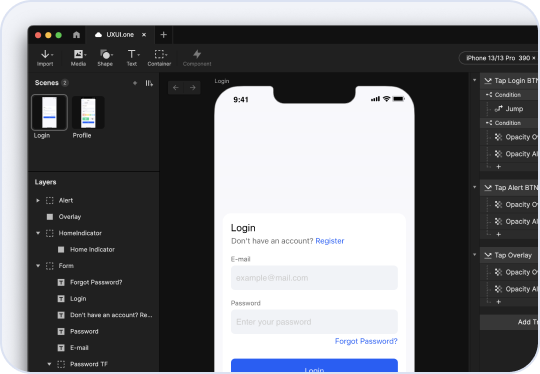The image size is (540, 374).
Task: Select the Shape tool
Action: 105,58
